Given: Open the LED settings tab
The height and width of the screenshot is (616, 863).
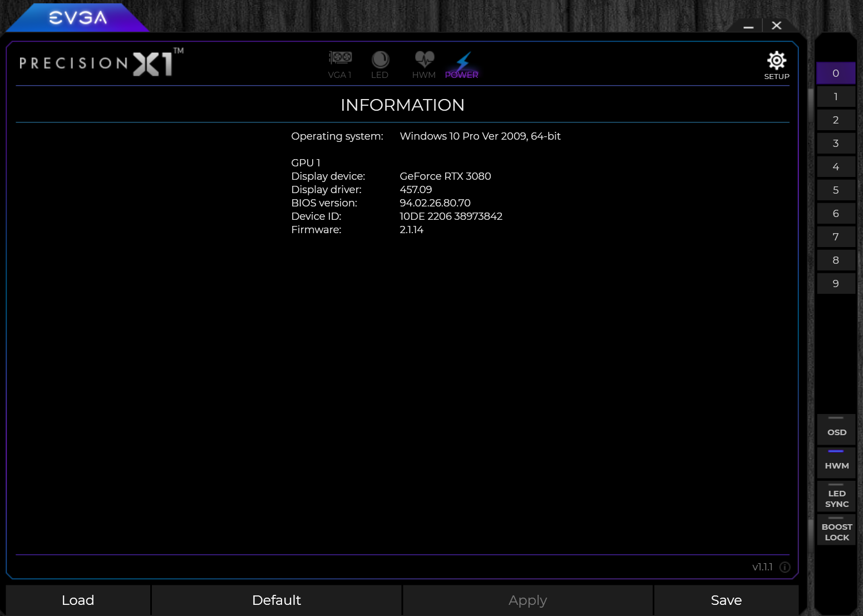Looking at the screenshot, I should coord(380,65).
